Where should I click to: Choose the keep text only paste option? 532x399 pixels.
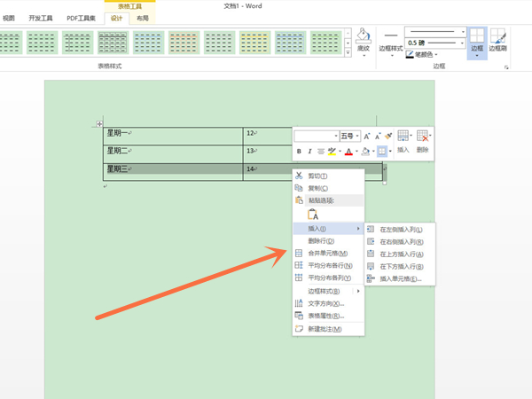pos(312,214)
